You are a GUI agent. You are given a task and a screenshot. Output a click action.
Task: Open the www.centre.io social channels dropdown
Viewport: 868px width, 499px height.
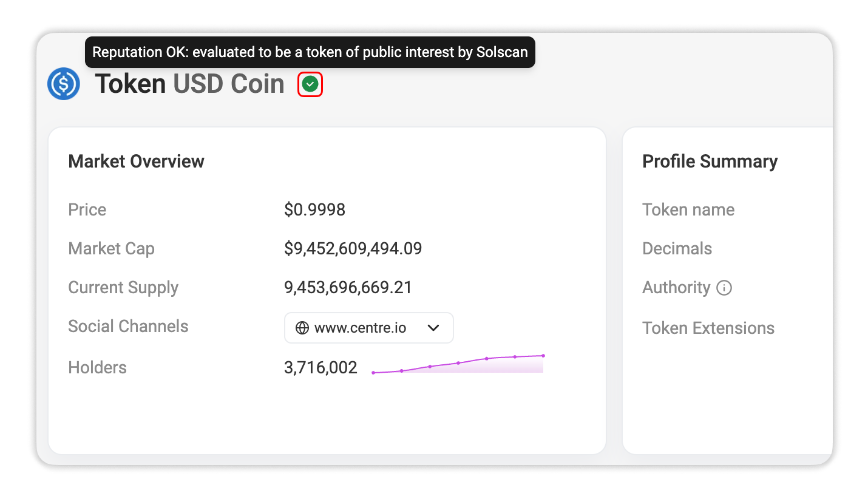point(369,328)
